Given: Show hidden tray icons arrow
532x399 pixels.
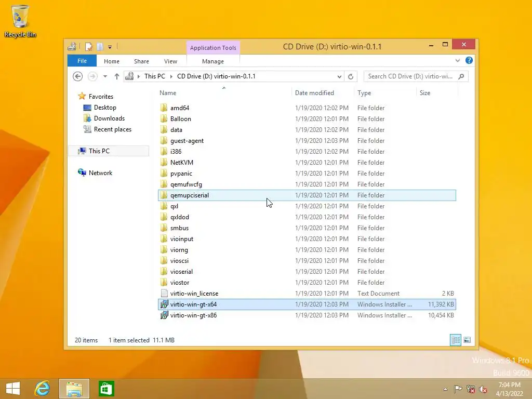Looking at the screenshot, I should [x=445, y=389].
